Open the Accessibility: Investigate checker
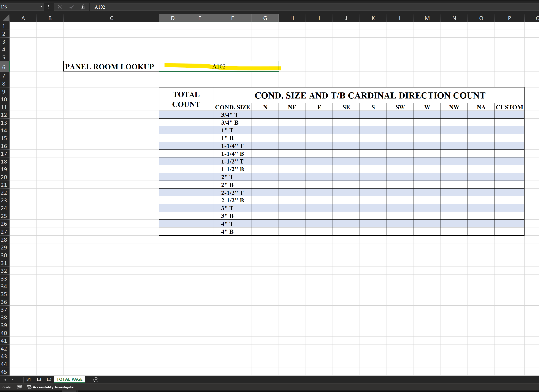 50,387
